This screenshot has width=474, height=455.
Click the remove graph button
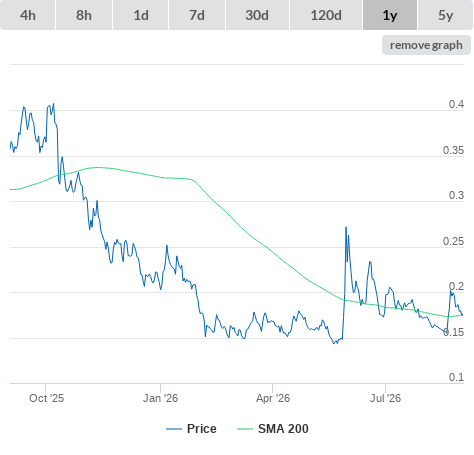(426, 45)
